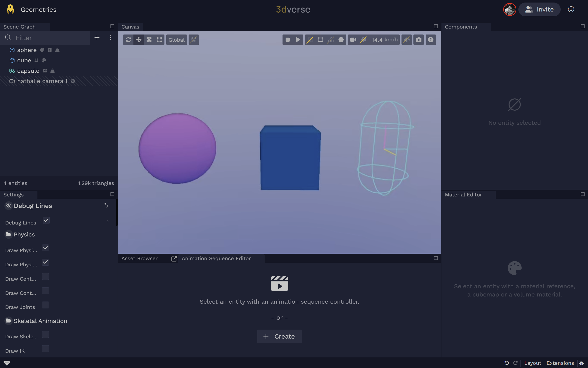Click the weight icon on capsule row
Image resolution: width=588 pixels, height=368 pixels.
52,71
